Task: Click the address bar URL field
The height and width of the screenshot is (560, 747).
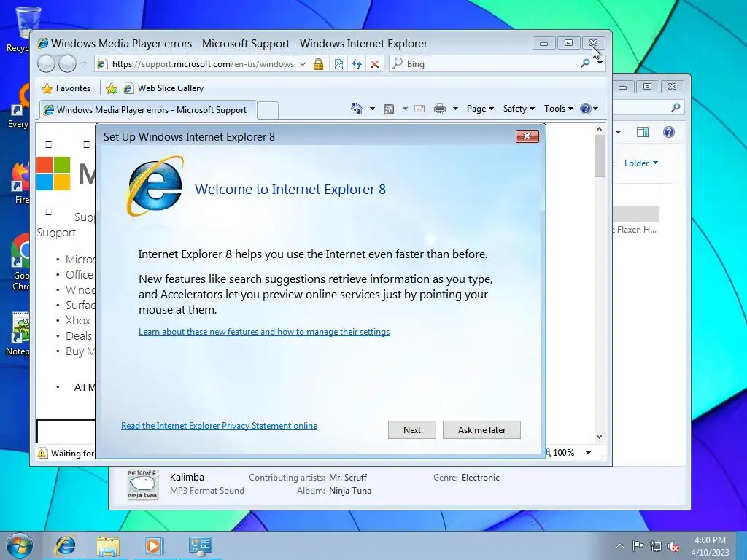Action: point(203,64)
